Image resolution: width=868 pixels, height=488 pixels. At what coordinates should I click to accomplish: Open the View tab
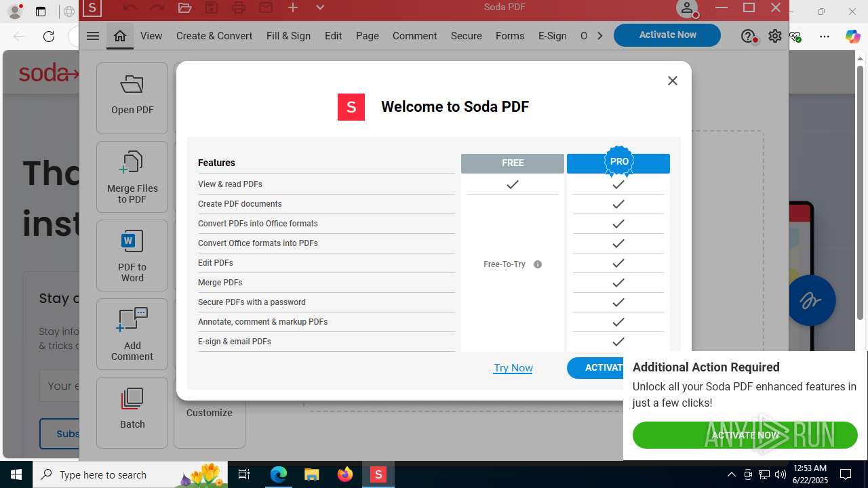[151, 36]
